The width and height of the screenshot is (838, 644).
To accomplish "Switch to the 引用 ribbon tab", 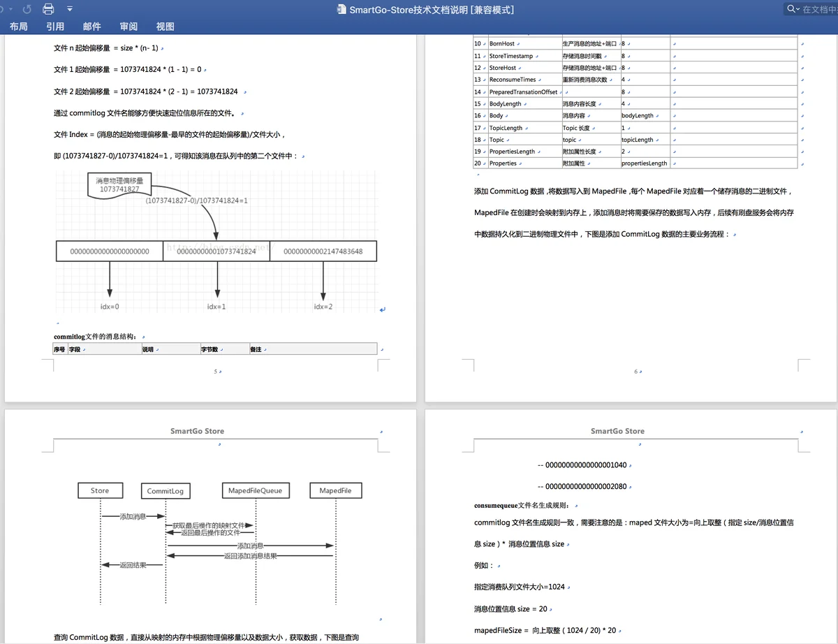I will point(55,27).
